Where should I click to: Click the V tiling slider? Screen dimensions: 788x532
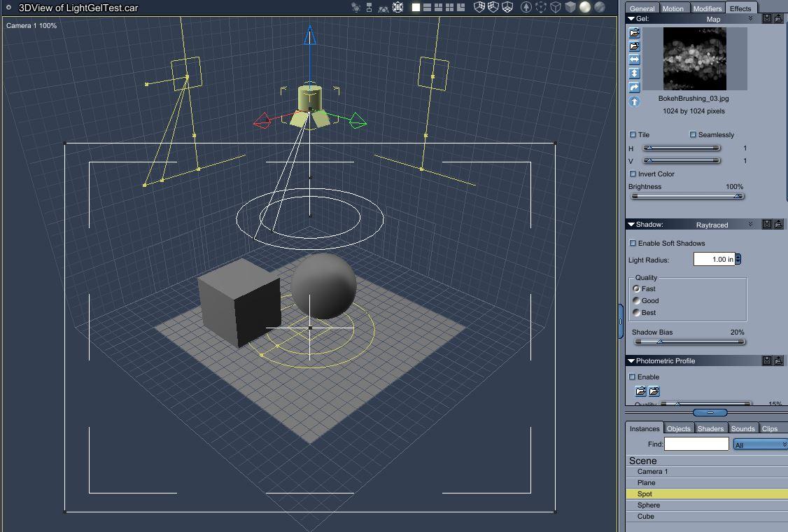682,160
